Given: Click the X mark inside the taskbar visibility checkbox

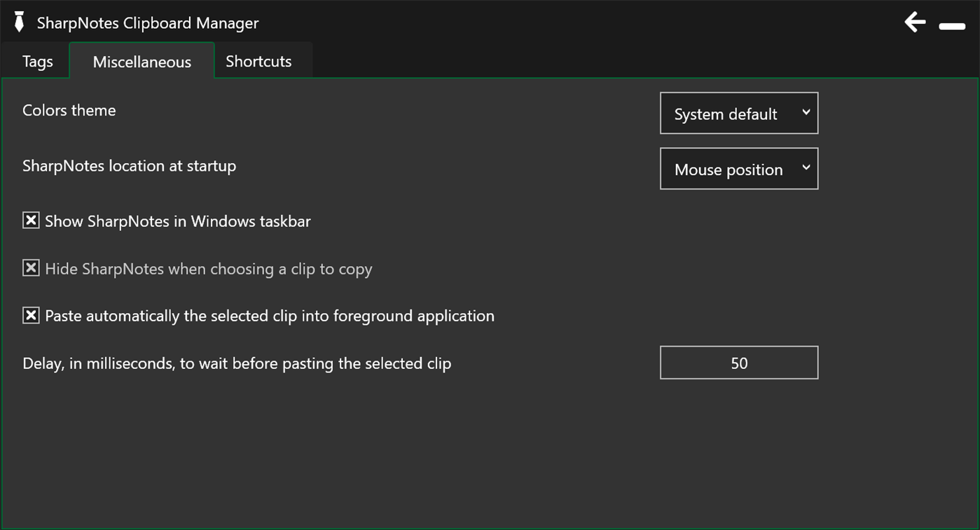Looking at the screenshot, I should pos(31,221).
